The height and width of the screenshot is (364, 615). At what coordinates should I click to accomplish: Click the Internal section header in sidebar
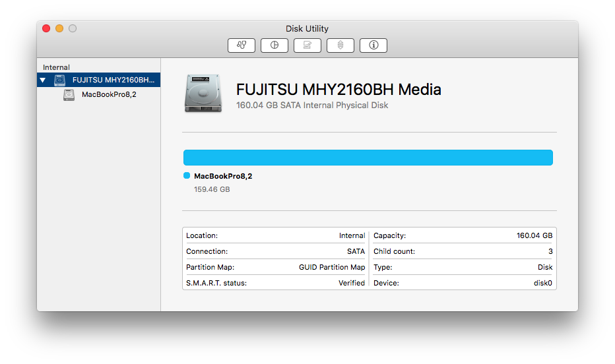point(56,67)
